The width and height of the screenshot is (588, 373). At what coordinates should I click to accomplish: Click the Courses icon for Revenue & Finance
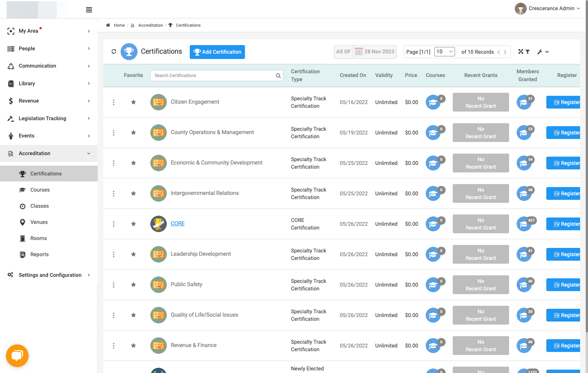[433, 346]
